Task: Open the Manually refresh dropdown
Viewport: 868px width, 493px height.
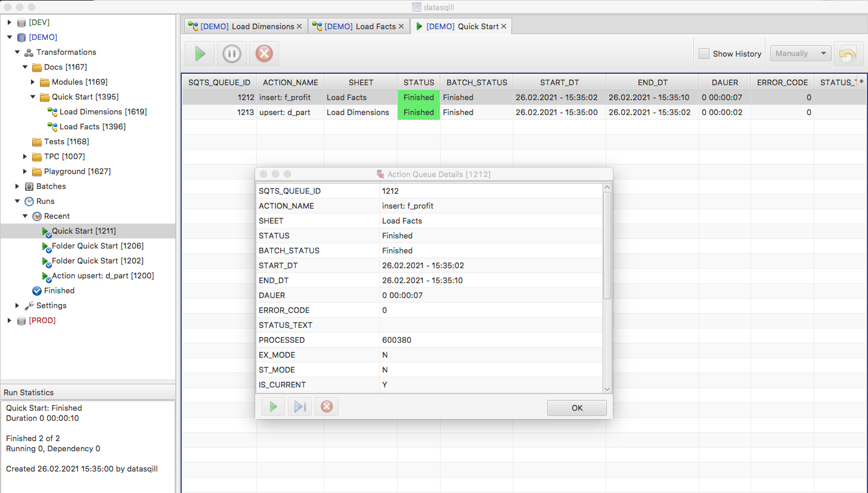Action: 801,54
